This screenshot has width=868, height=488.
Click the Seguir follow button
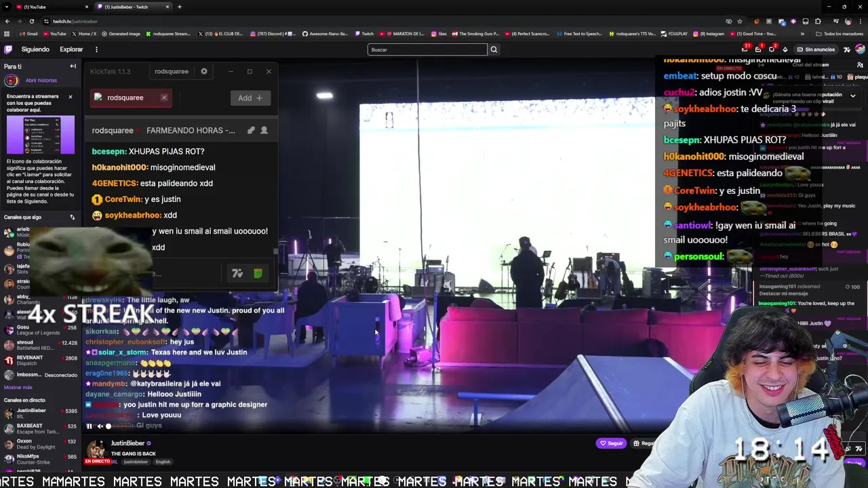611,443
